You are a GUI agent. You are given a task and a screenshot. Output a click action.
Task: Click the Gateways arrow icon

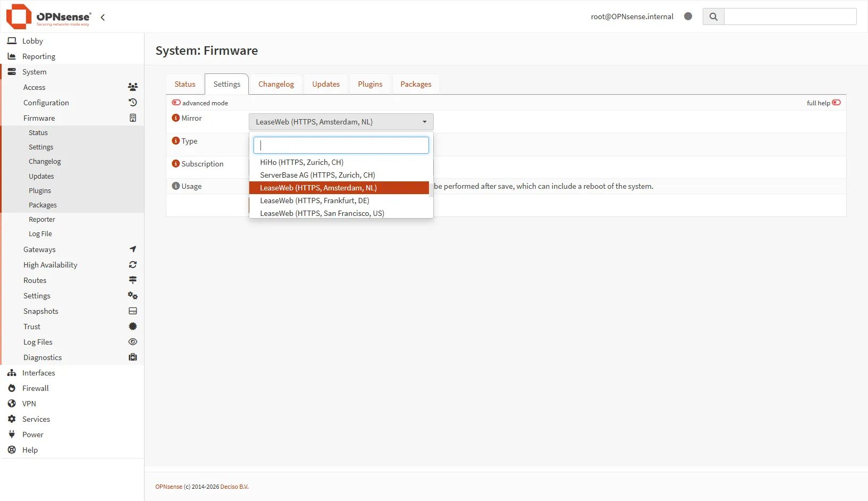tap(132, 249)
